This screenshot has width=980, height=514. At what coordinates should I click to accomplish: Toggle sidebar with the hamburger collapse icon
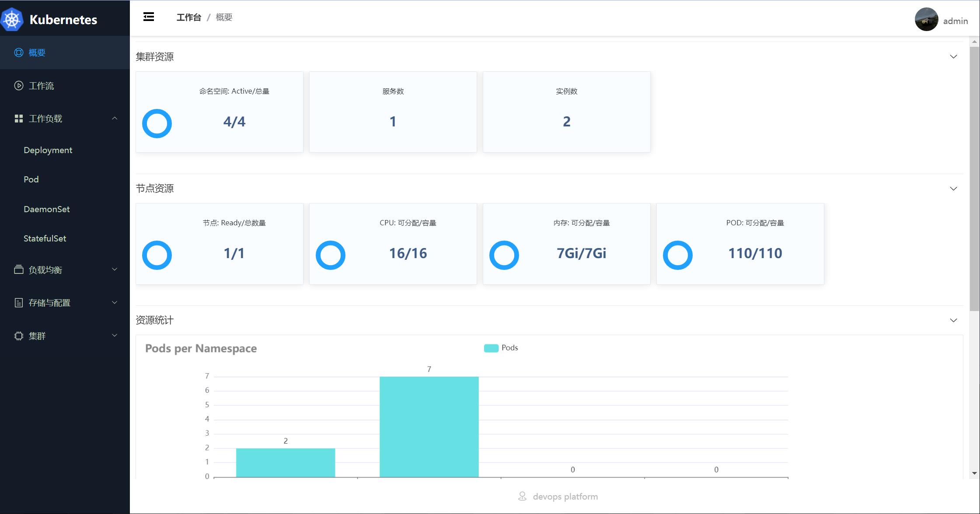pos(149,17)
